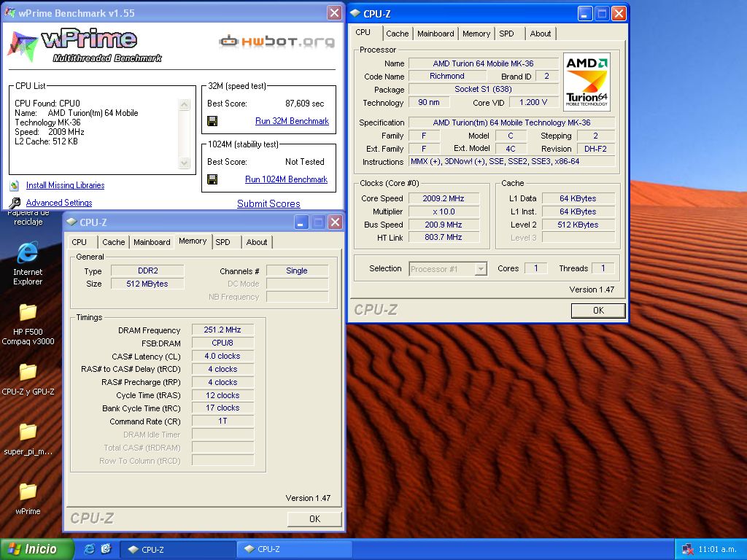Switch to Cache tab in CPU-Z Memory window
The width and height of the screenshot is (747, 560).
[x=113, y=242]
